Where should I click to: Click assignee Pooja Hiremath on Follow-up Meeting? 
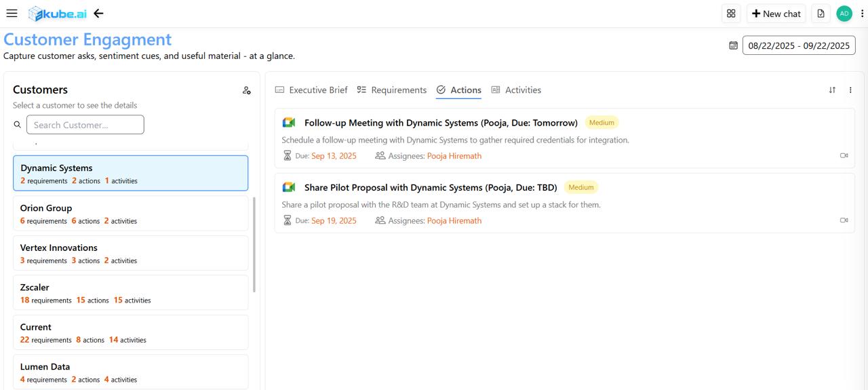pyautogui.click(x=454, y=156)
